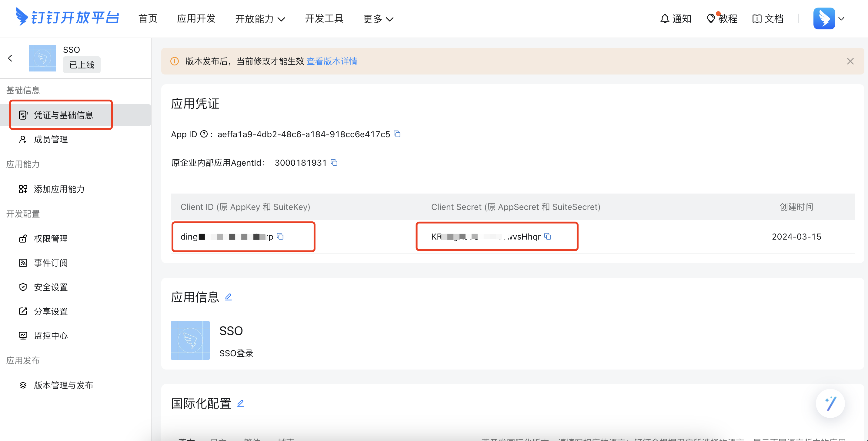
Task: Click the Client ID column header
Action: (245, 207)
